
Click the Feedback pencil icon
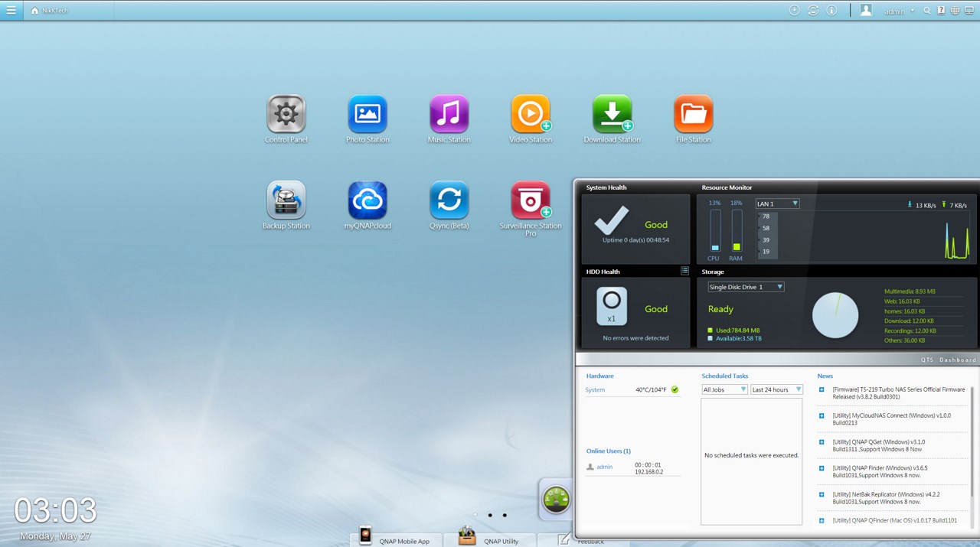(x=564, y=539)
